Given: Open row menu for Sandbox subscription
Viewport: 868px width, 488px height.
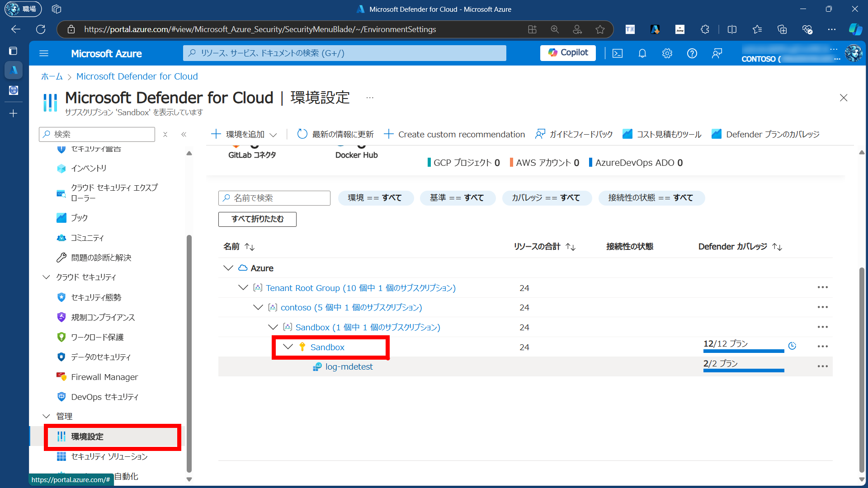Looking at the screenshot, I should click(x=823, y=347).
